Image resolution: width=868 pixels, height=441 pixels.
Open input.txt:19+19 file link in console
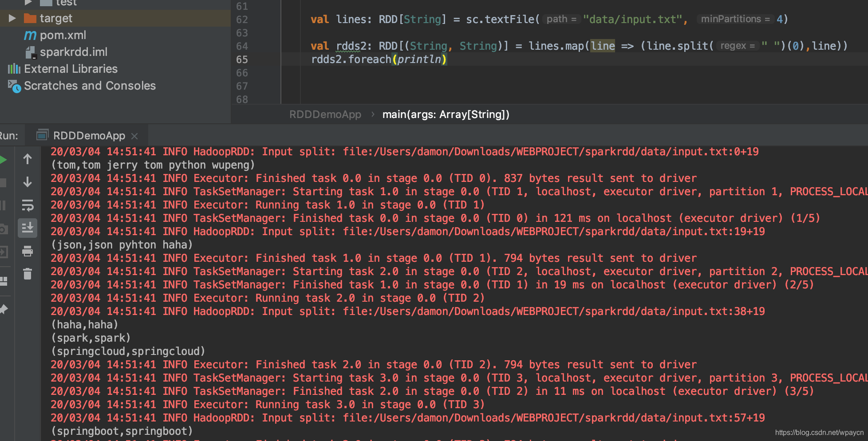pos(554,232)
